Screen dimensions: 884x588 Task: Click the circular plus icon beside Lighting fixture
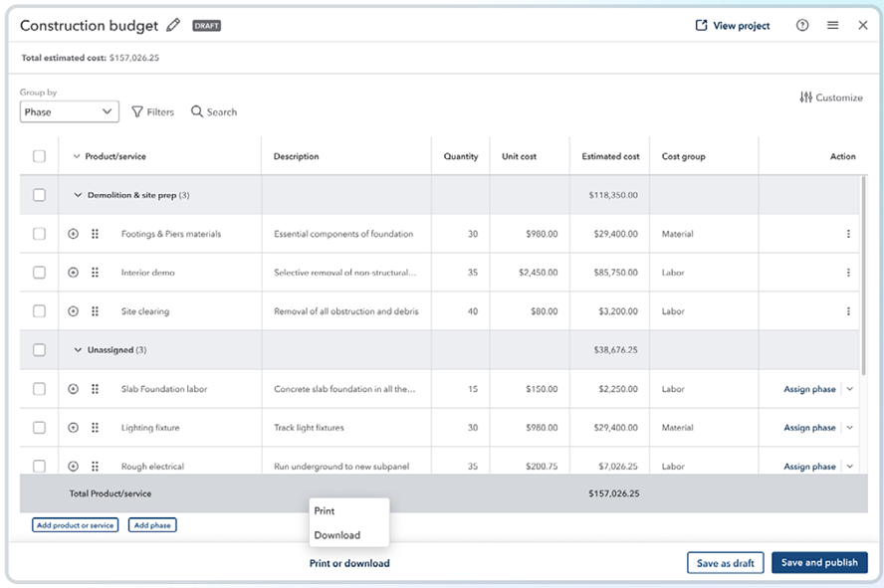tap(73, 428)
